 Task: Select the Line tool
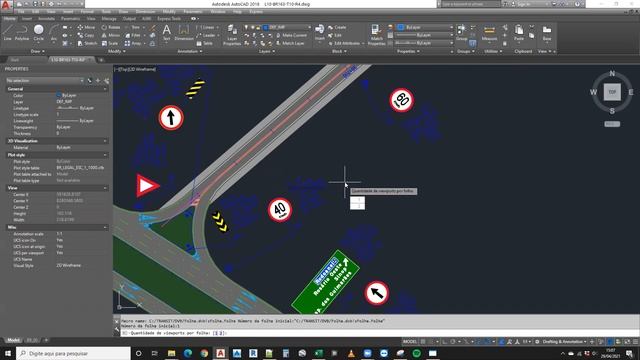click(7, 32)
